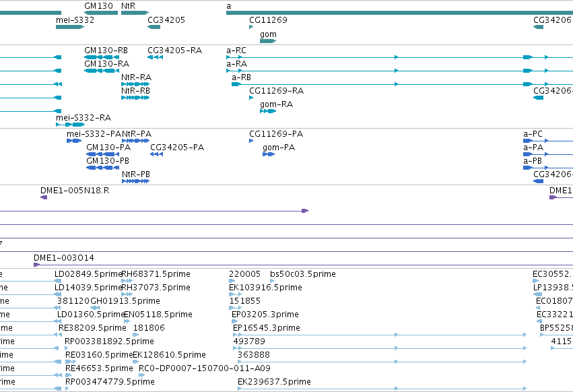
Task: Select the GM130-PB protein label
Action: [x=108, y=161]
